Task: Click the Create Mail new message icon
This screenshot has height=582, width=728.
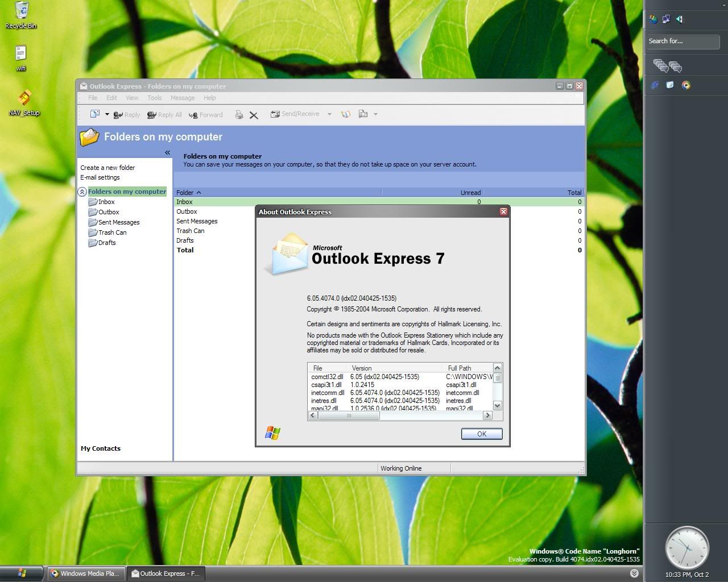Action: (95, 114)
